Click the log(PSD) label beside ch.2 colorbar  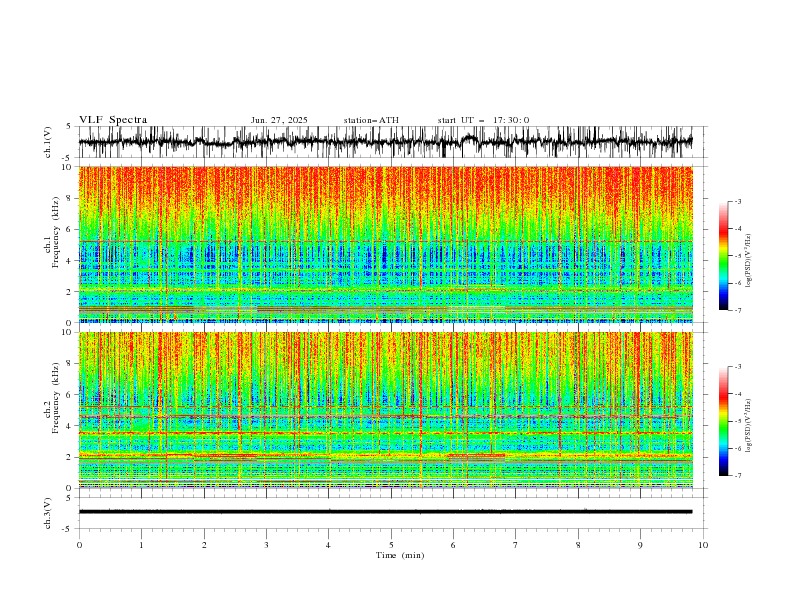[x=749, y=425]
